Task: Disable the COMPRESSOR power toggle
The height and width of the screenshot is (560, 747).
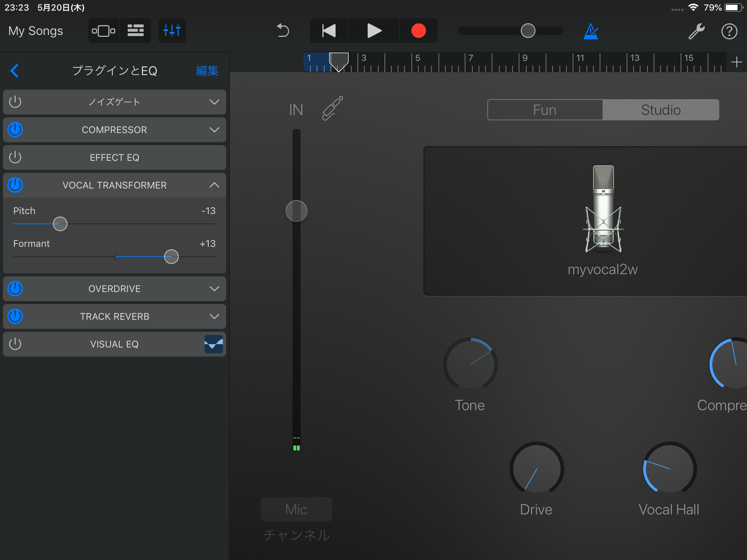Action: pos(15,130)
